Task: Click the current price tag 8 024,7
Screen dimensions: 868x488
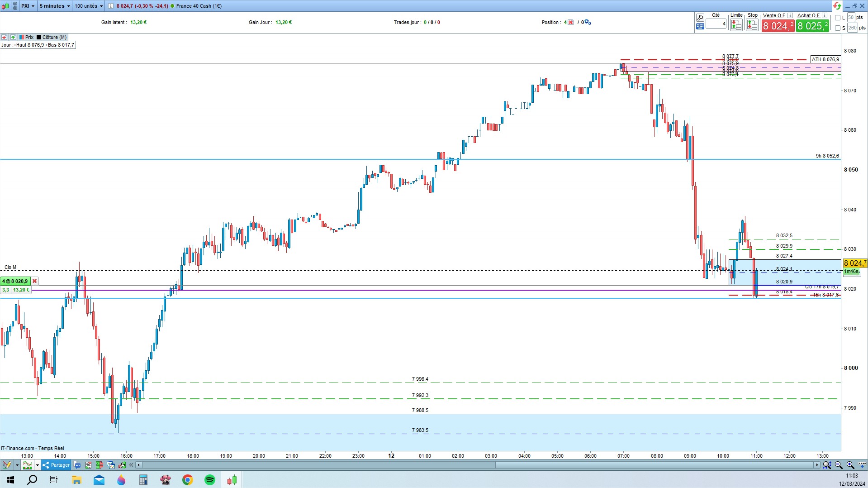Action: [855, 263]
